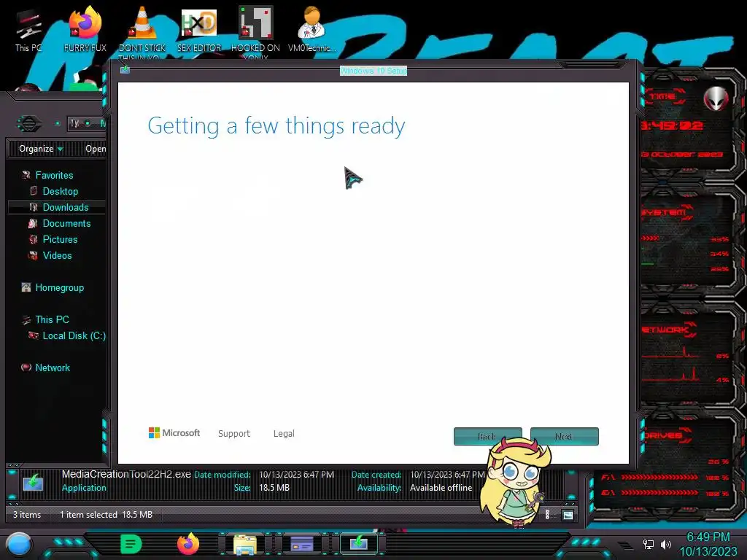The image size is (747, 560).
Task: Click 1 item selected 18.5 MB status text
Action: pos(107,515)
